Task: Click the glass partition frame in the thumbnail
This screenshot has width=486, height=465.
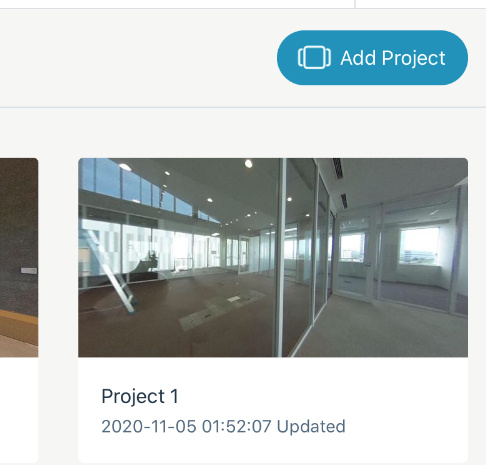Action: click(x=281, y=257)
